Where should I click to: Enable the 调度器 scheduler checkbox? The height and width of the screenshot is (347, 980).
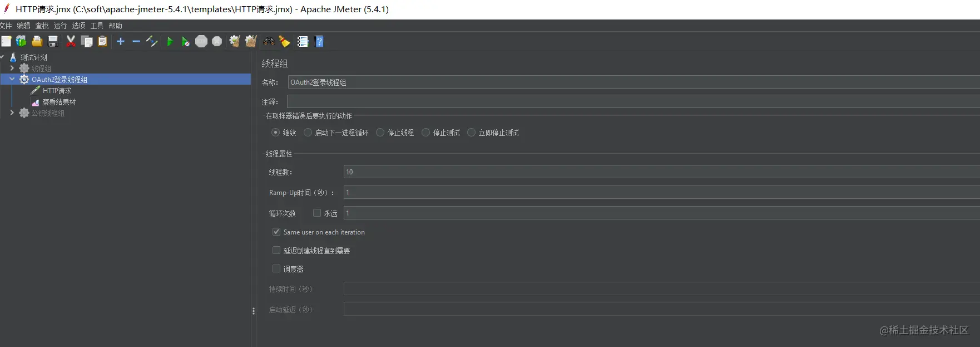276,268
